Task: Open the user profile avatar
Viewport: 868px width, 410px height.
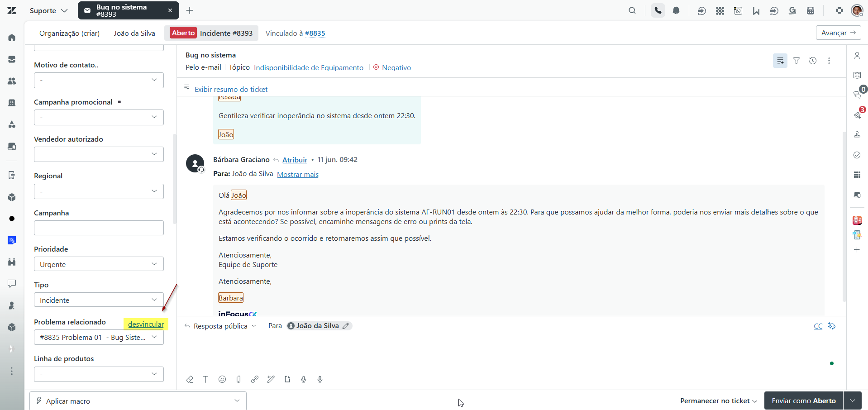Action: click(857, 10)
